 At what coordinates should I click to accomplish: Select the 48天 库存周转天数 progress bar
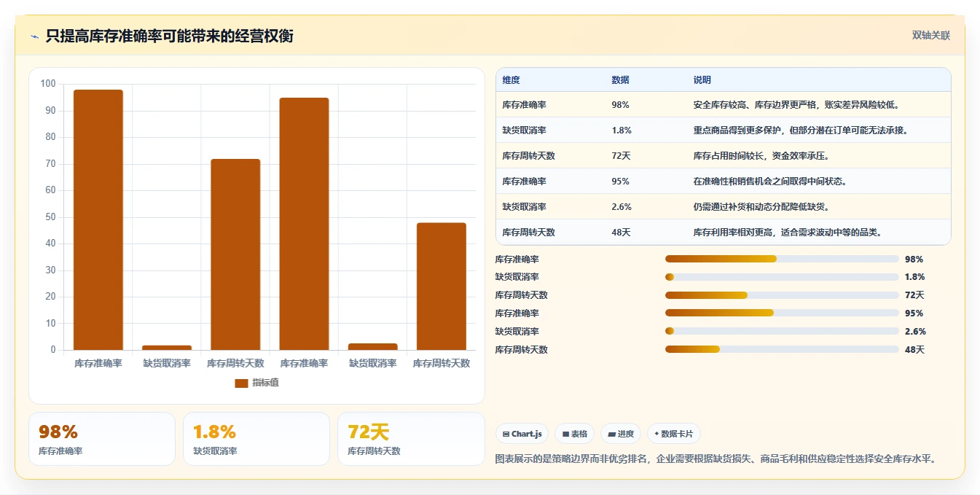click(782, 349)
